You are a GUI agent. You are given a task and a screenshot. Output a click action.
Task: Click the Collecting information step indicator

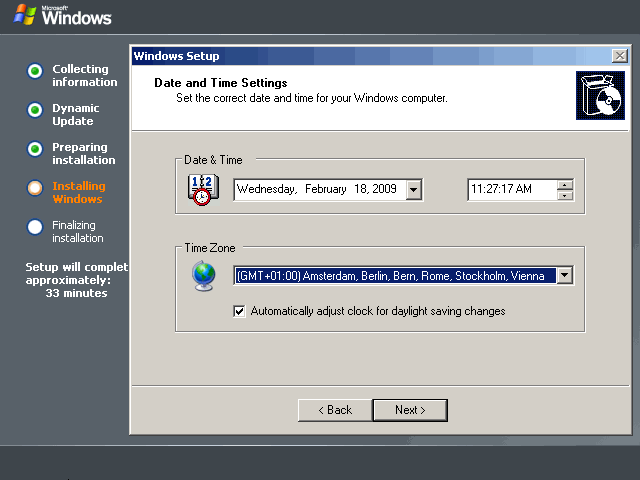coord(35,71)
